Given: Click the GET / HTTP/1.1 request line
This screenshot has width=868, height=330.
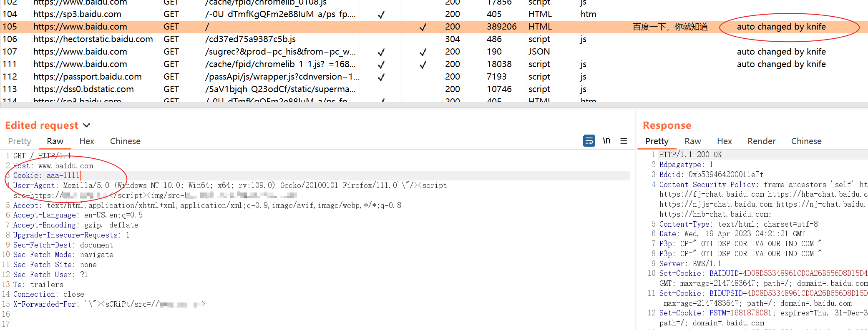Looking at the screenshot, I should 42,156.
